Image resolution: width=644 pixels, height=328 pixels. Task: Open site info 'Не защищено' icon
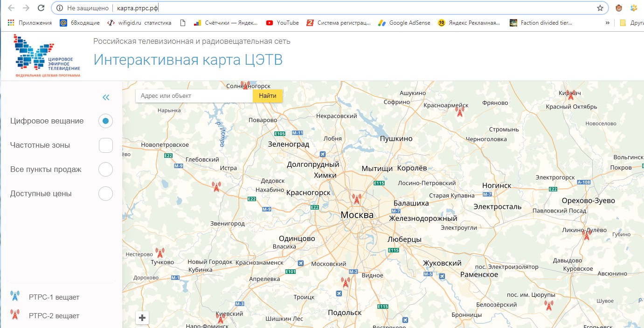click(x=60, y=8)
